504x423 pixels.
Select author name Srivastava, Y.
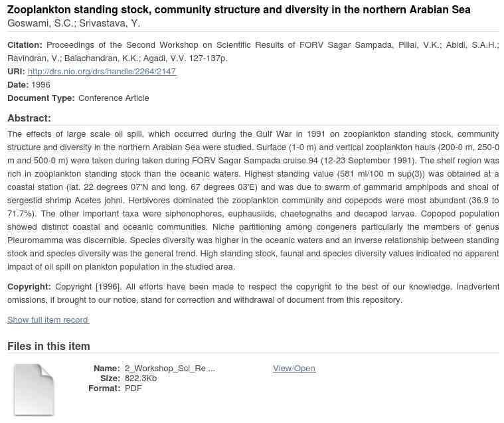tap(110, 23)
